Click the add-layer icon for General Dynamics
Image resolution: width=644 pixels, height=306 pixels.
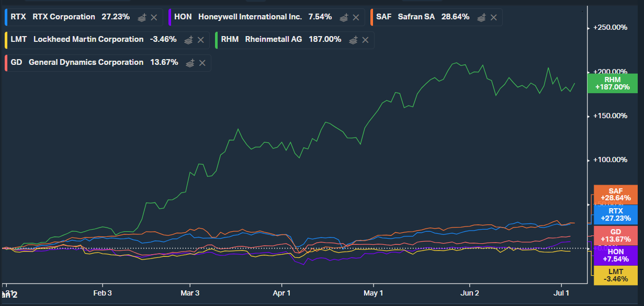click(x=190, y=62)
